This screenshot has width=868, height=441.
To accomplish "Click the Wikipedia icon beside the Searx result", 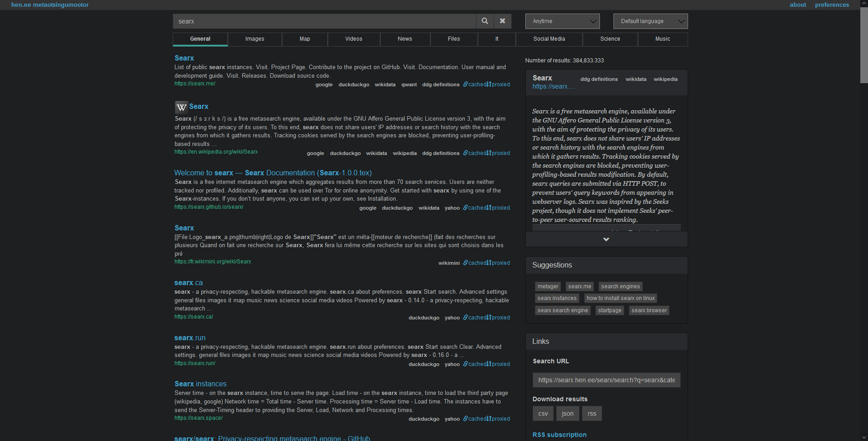I will click(x=181, y=107).
